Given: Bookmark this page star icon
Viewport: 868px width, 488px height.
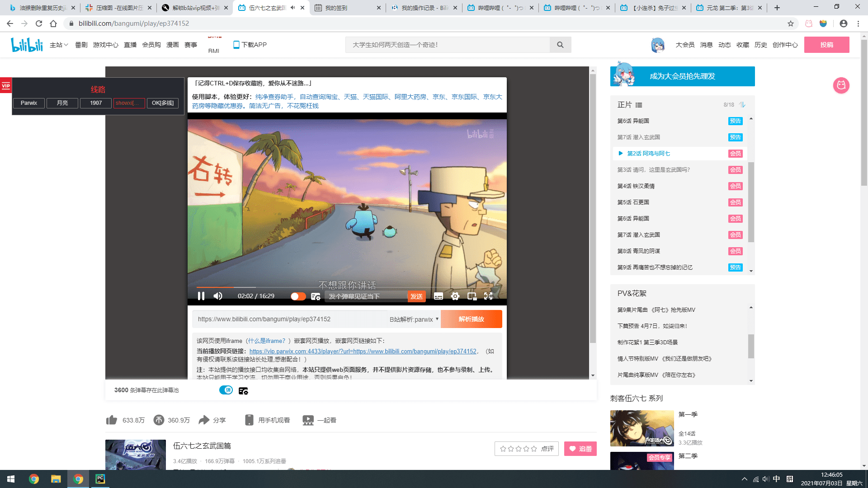Looking at the screenshot, I should click(791, 23).
